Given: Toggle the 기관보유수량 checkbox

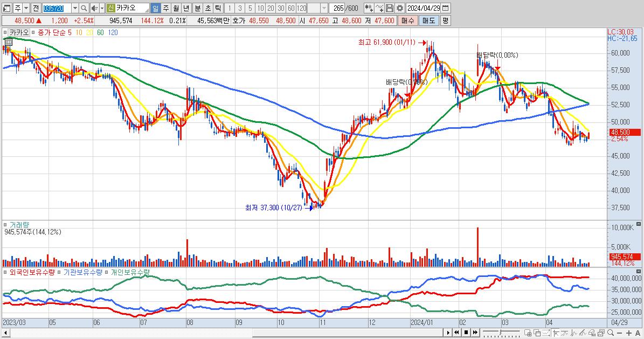Looking at the screenshot, I should (59, 272).
